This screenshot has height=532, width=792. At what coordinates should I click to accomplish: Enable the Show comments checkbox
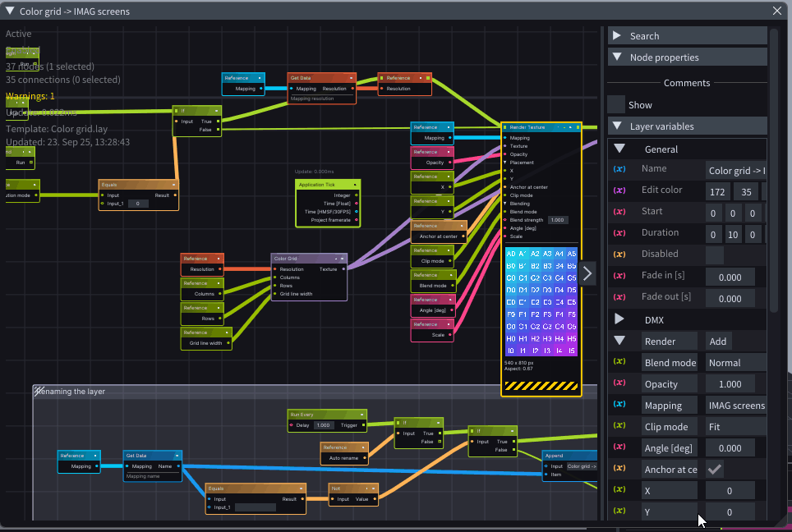[x=616, y=104]
